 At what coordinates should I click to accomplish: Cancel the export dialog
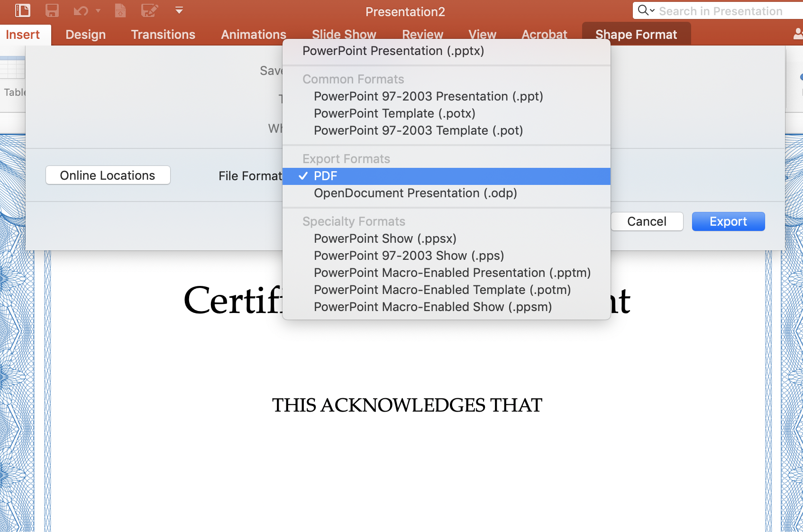click(647, 221)
